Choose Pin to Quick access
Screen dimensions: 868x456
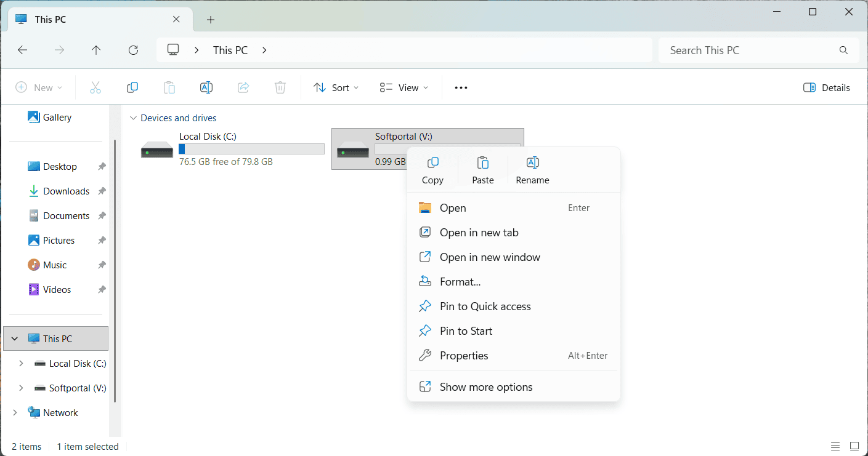pyautogui.click(x=514, y=306)
